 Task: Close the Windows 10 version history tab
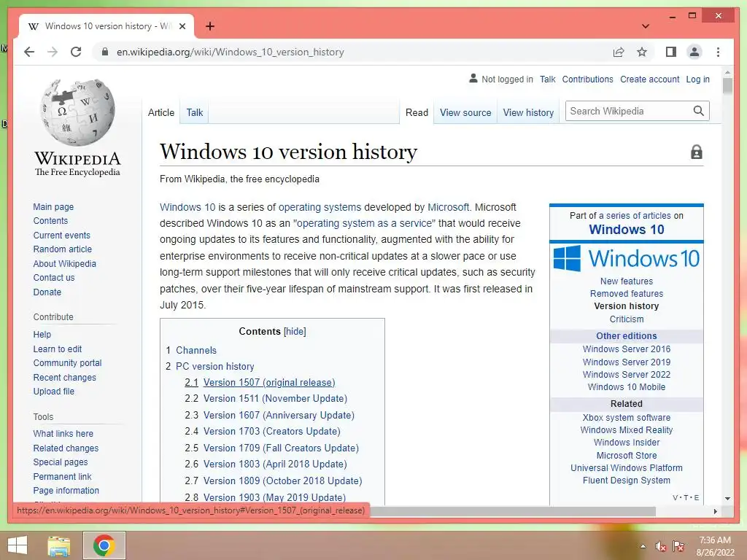tap(182, 26)
